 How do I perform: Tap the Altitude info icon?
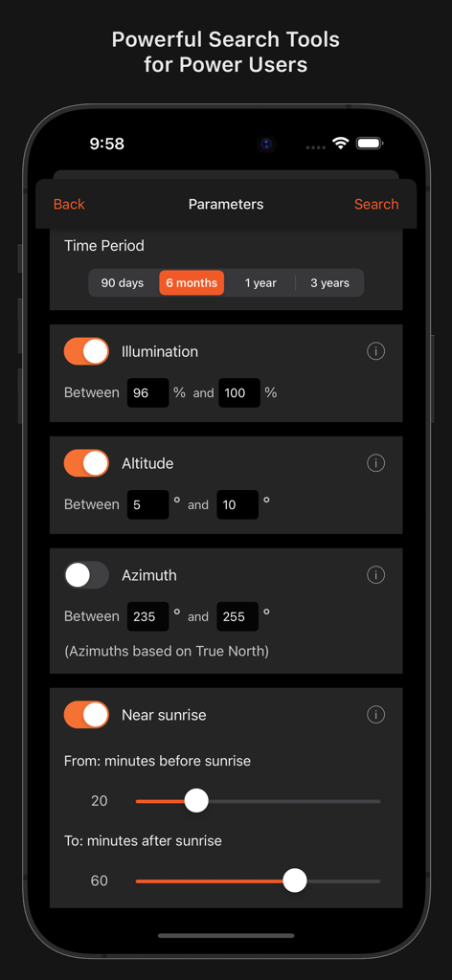pos(375,463)
